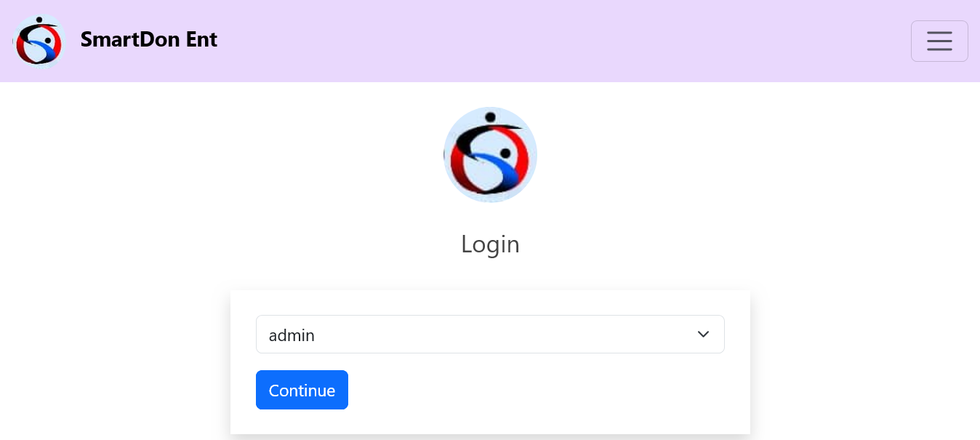Focus the role selection field

point(490,335)
